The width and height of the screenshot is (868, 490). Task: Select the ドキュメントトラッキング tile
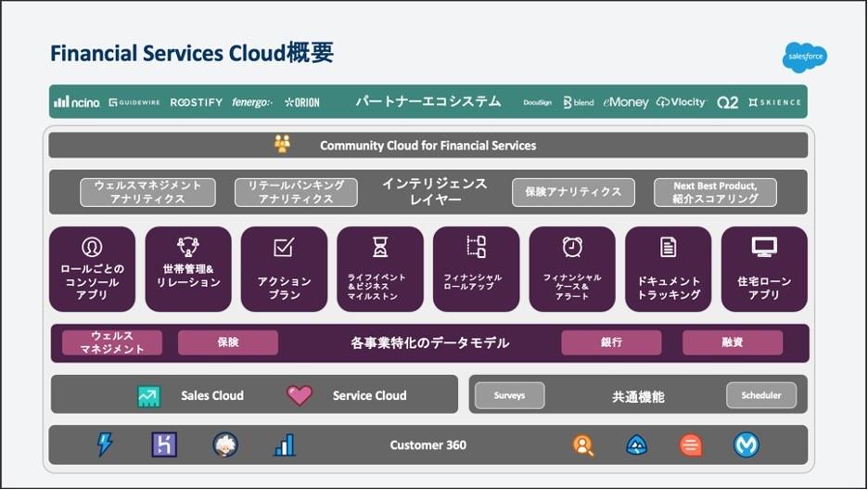(x=669, y=269)
